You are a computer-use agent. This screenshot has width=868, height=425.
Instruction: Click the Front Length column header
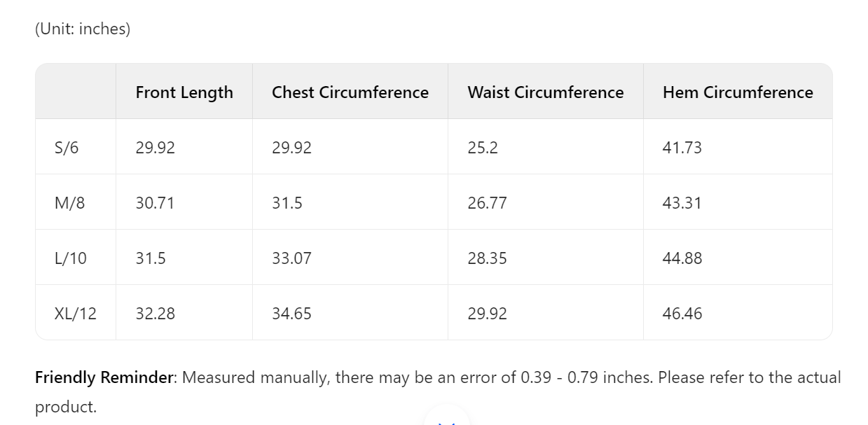tap(184, 92)
